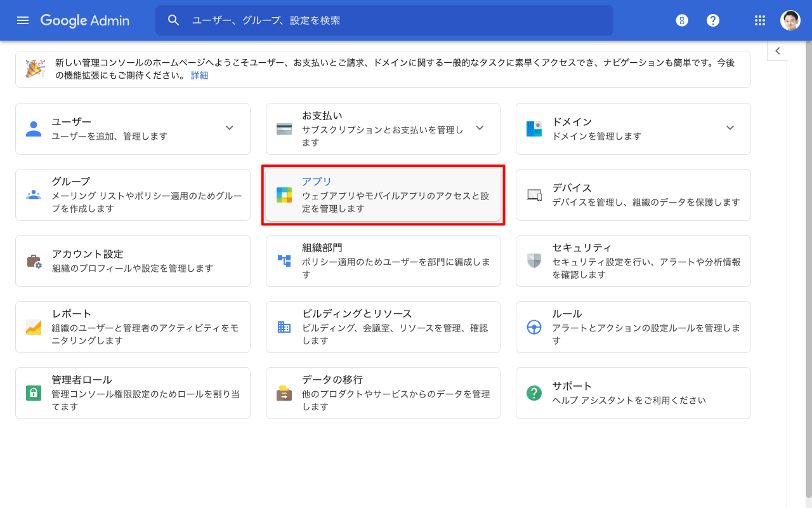Open the 組織部門 card title
The width and height of the screenshot is (812, 508).
(322, 248)
